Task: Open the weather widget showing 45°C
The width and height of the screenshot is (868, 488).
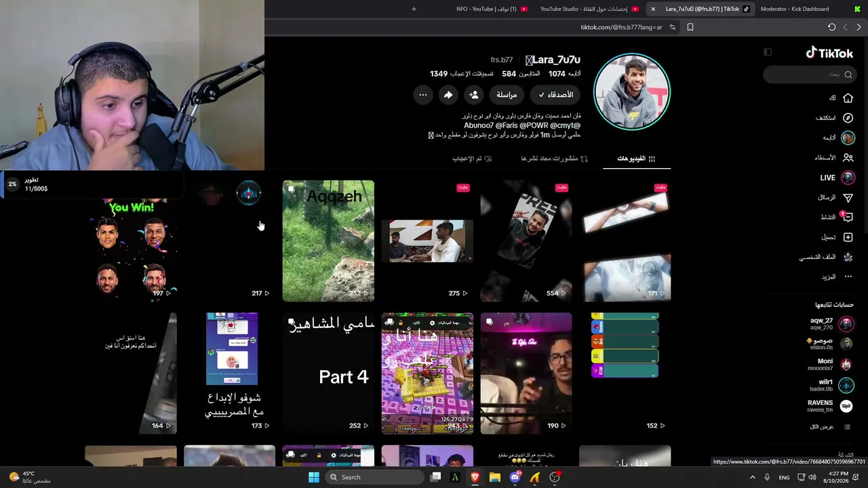Action: pos(31,477)
